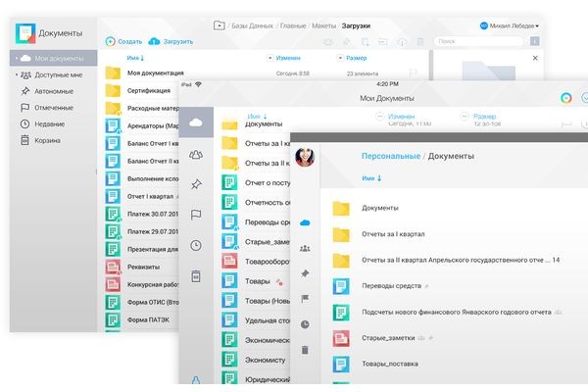Image resolution: width=588 pixels, height=392 pixels.
Task: Select the shared people icon in the iPad sidebar
Action: pyautogui.click(x=196, y=154)
